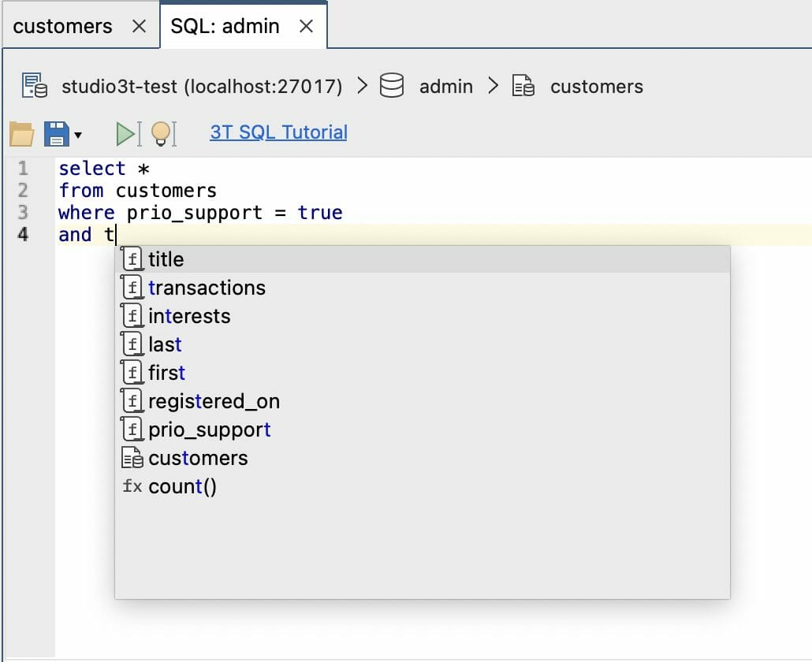Click the field icon beside registered_on

tap(132, 401)
